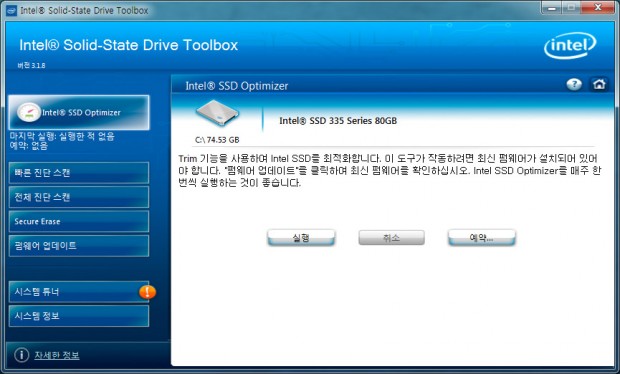
Task: Click the 버전 3.1.8 version text
Action: click(x=31, y=66)
